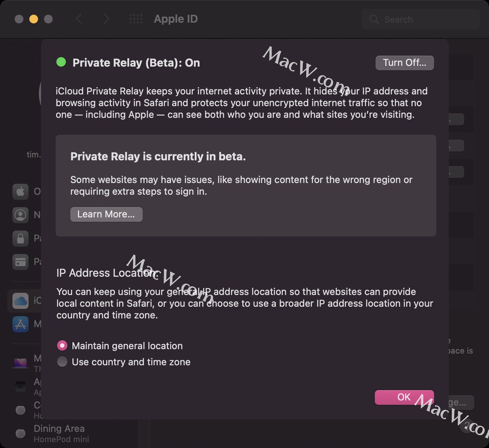The width and height of the screenshot is (489, 448).
Task: Click the search magnifier icon
Action: 374,19
